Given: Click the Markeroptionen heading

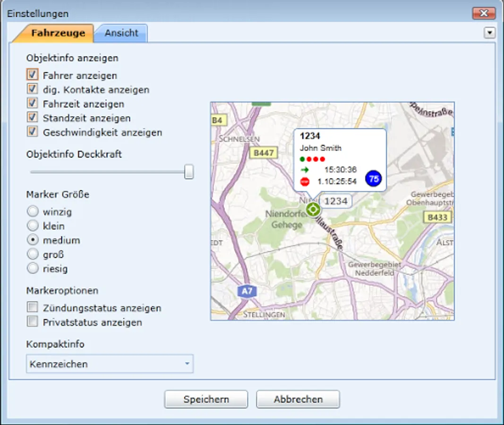Looking at the screenshot, I should pyautogui.click(x=62, y=290).
